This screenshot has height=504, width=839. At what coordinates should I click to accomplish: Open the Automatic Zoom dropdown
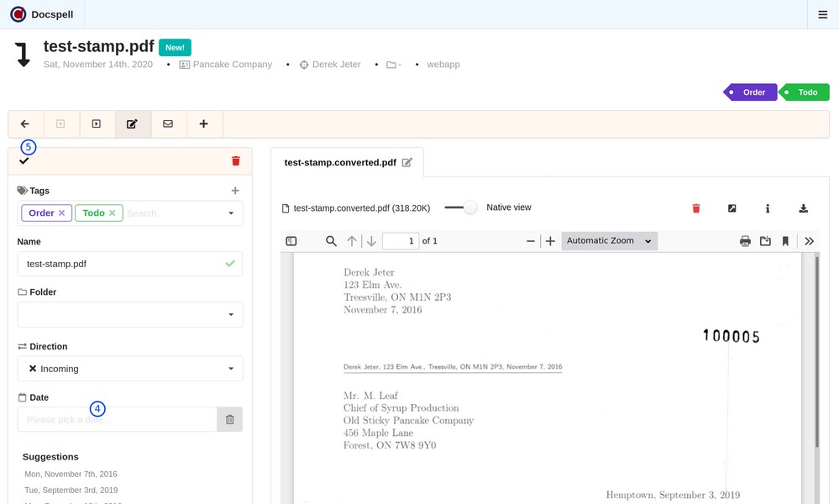609,241
